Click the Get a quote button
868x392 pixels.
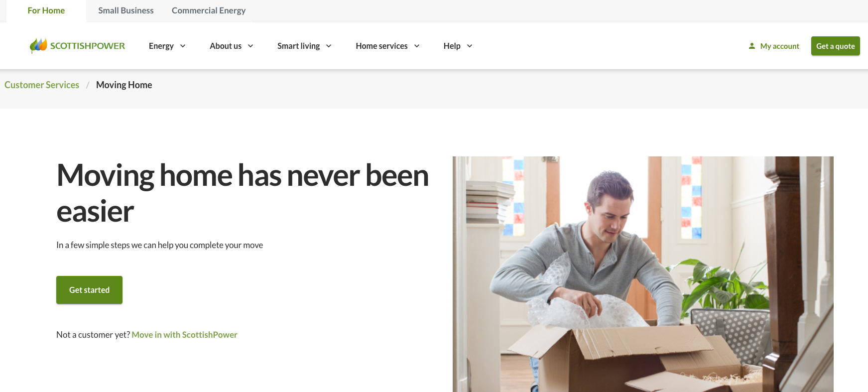(x=835, y=46)
